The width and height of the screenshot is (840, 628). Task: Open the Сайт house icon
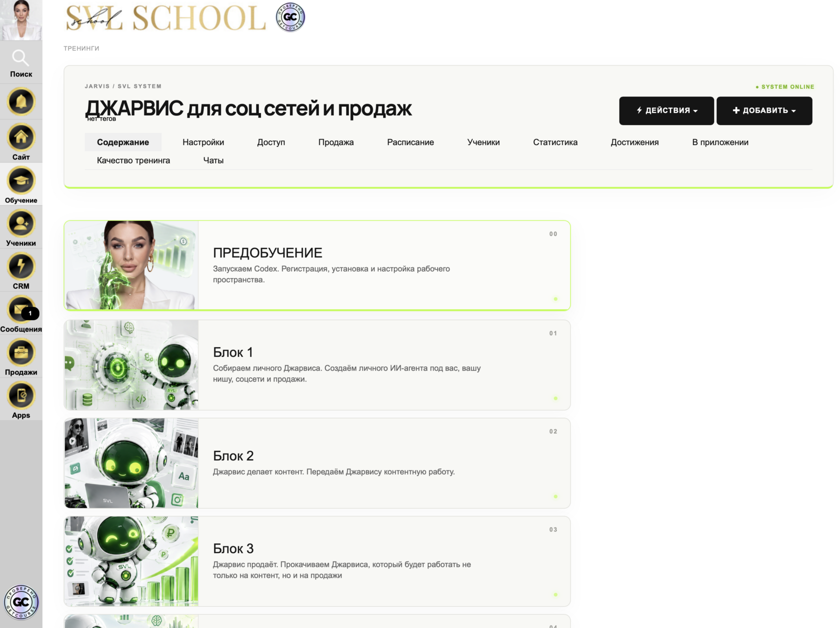21,137
